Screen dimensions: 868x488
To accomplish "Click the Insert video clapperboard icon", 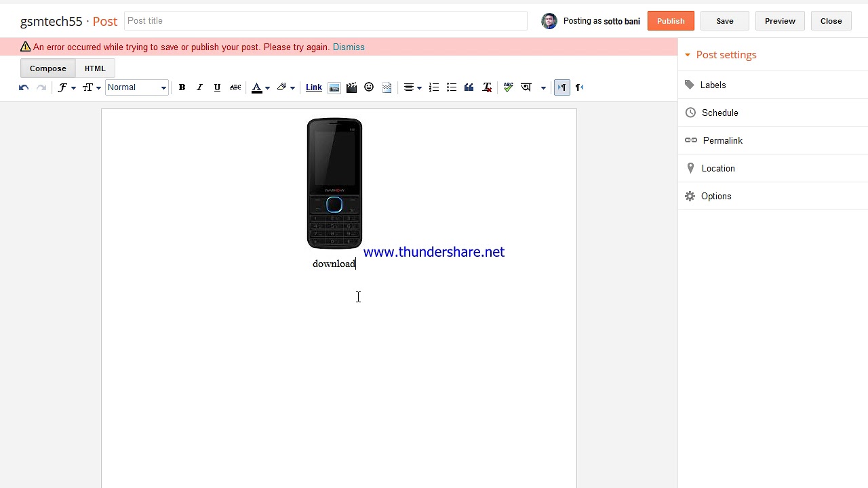I will (351, 87).
